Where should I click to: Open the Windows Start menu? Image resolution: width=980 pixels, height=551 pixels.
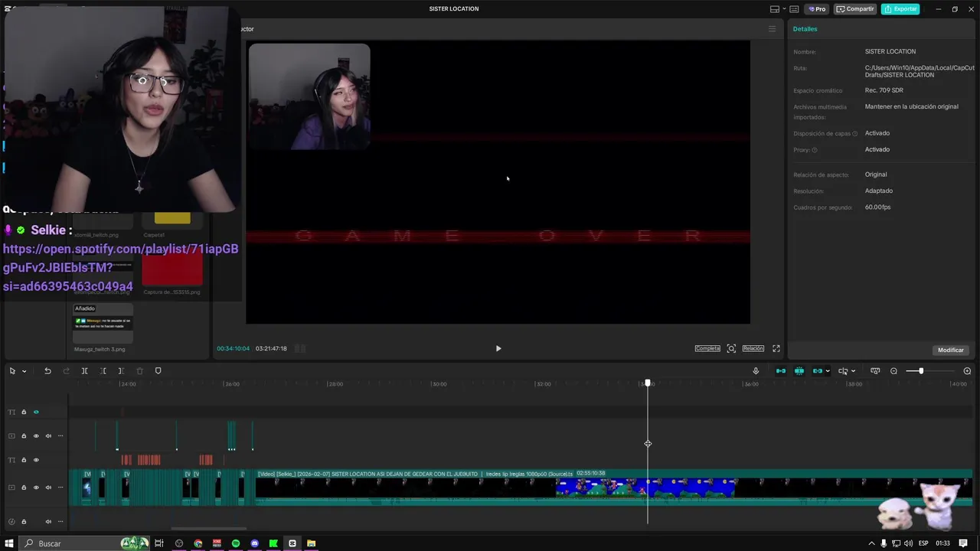[x=10, y=543]
